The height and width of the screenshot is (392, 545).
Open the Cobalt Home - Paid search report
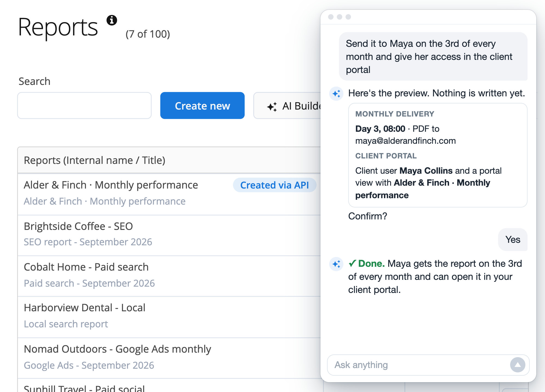[86, 267]
